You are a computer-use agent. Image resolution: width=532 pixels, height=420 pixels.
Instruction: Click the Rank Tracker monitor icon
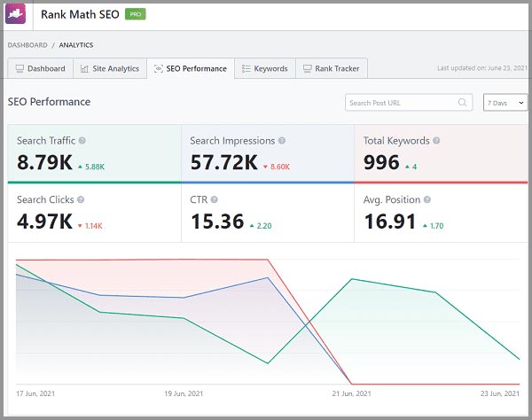point(307,69)
